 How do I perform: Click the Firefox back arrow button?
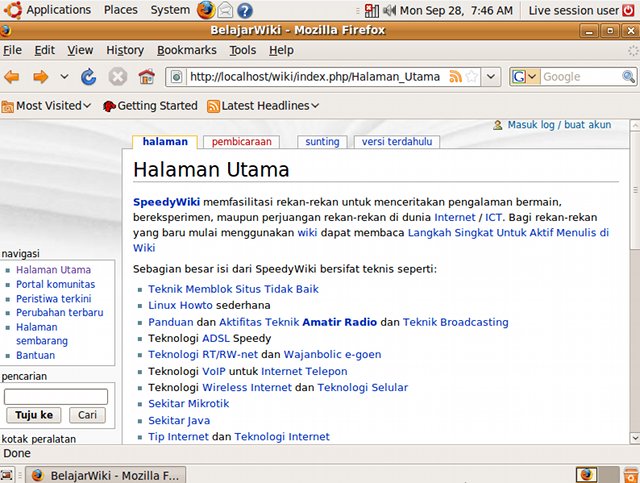(12, 77)
